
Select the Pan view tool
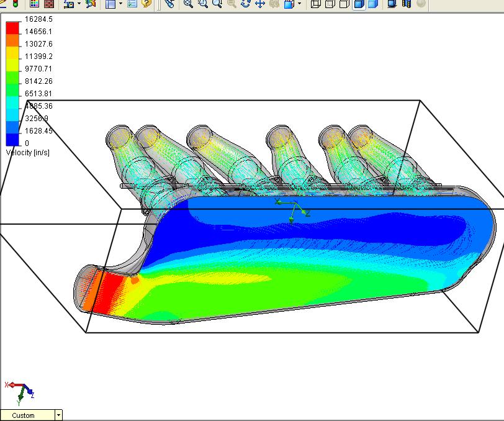[x=260, y=4]
